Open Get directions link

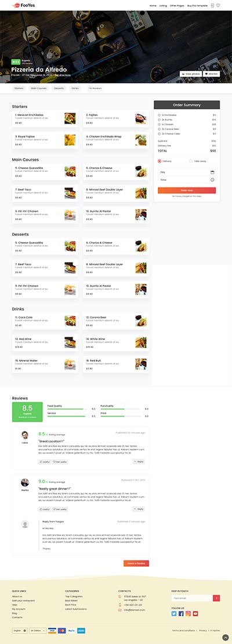pyautogui.click(x=62, y=75)
